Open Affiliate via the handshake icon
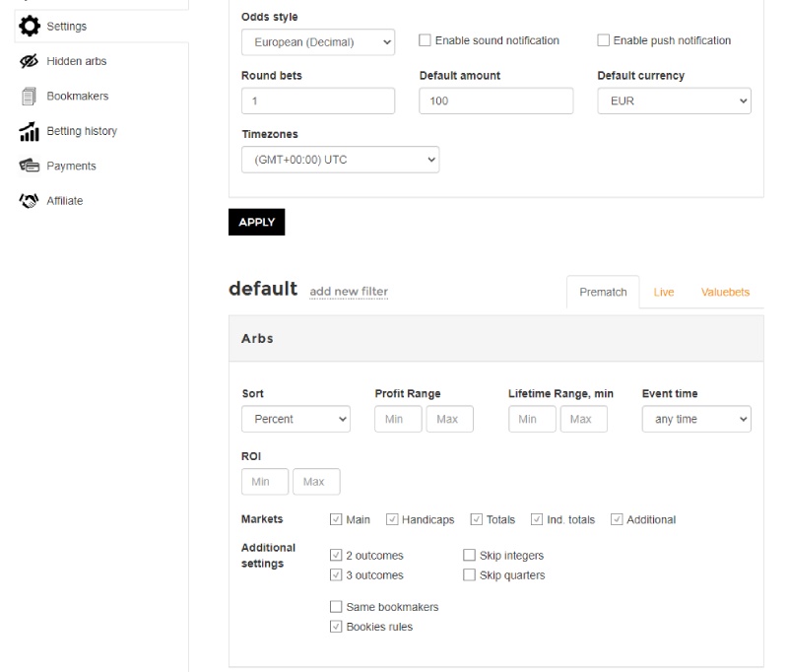The width and height of the screenshot is (788, 672). 30,200
